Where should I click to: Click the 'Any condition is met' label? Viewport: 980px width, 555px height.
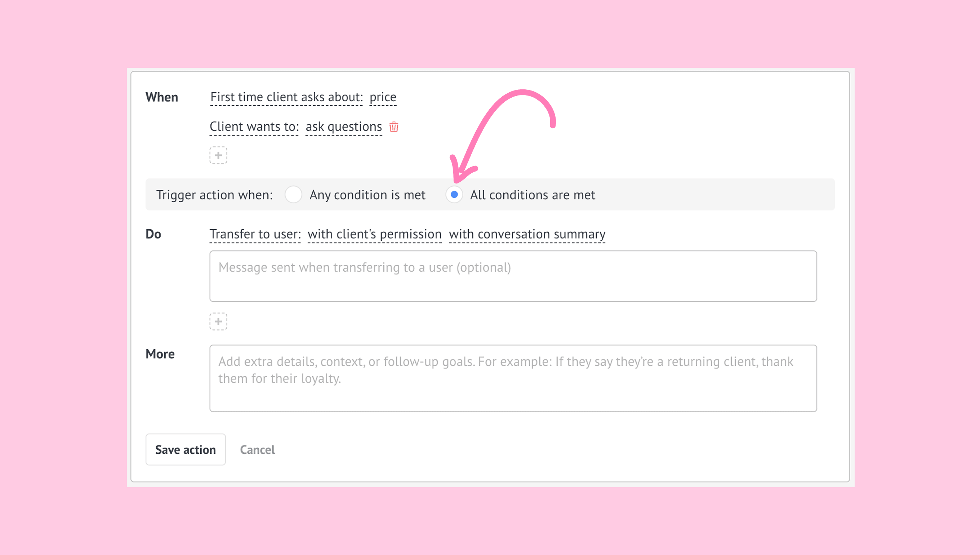[367, 195]
